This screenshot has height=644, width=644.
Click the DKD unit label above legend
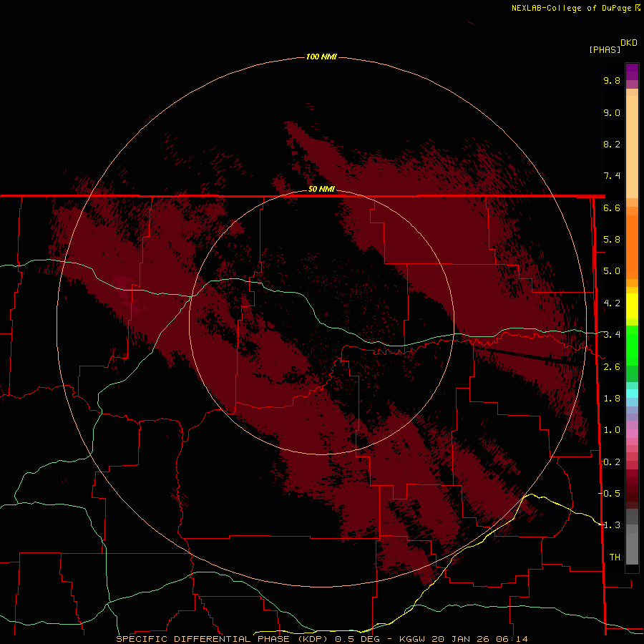[629, 42]
